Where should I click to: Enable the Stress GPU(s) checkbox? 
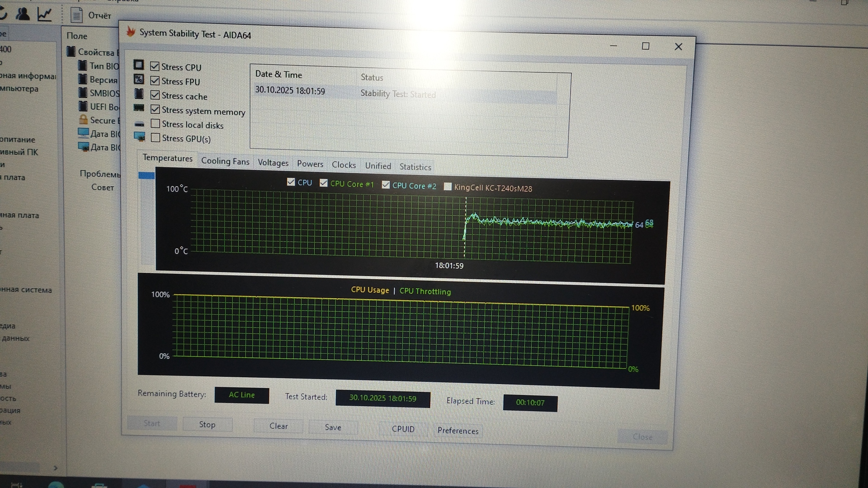tap(156, 138)
